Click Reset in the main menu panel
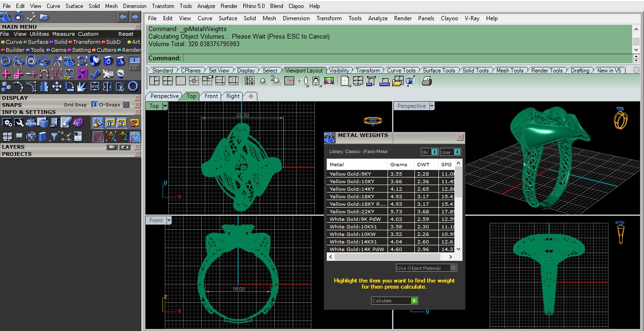The height and width of the screenshot is (331, 644). coord(126,34)
